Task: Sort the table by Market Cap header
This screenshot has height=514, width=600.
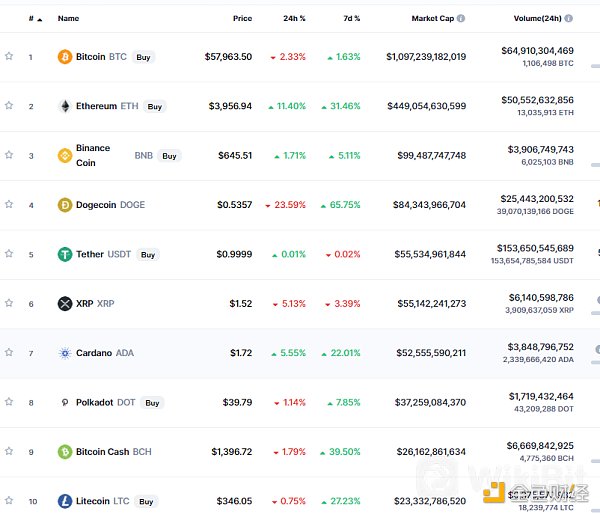Action: tap(438, 18)
